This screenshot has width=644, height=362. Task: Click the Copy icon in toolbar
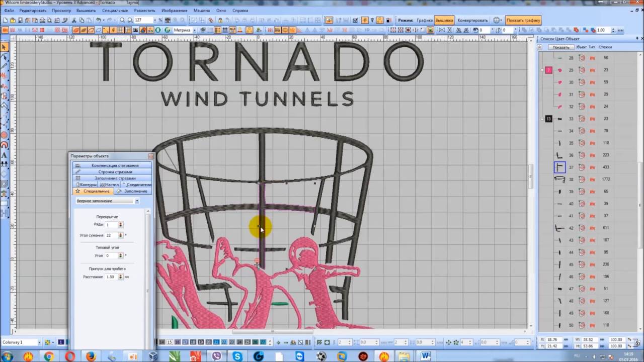pyautogui.click(x=82, y=20)
